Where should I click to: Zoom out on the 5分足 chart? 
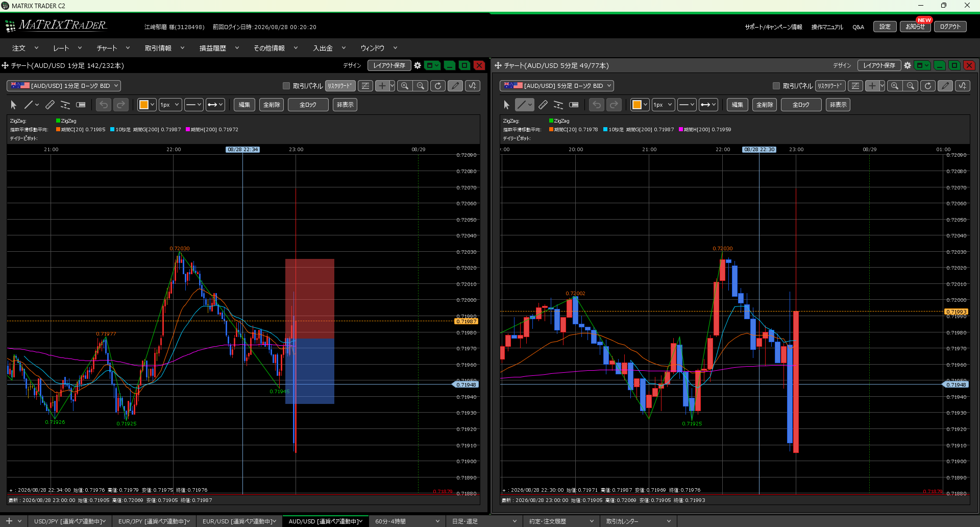pyautogui.click(x=911, y=86)
